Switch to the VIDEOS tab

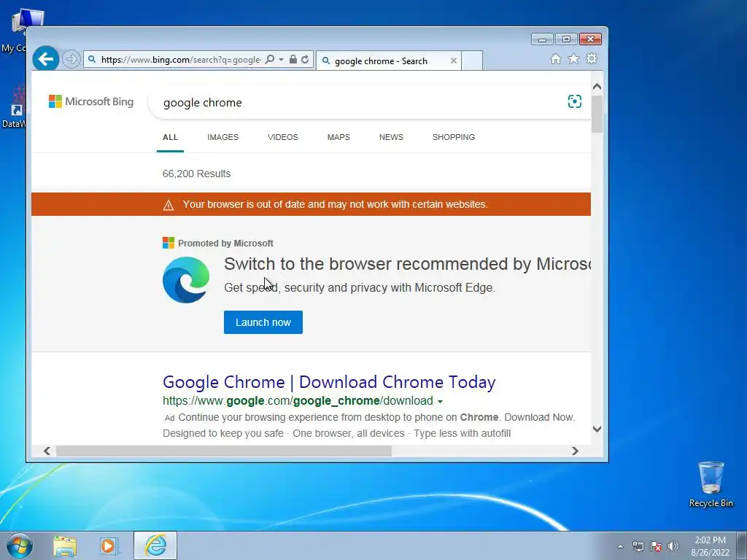pos(282,137)
